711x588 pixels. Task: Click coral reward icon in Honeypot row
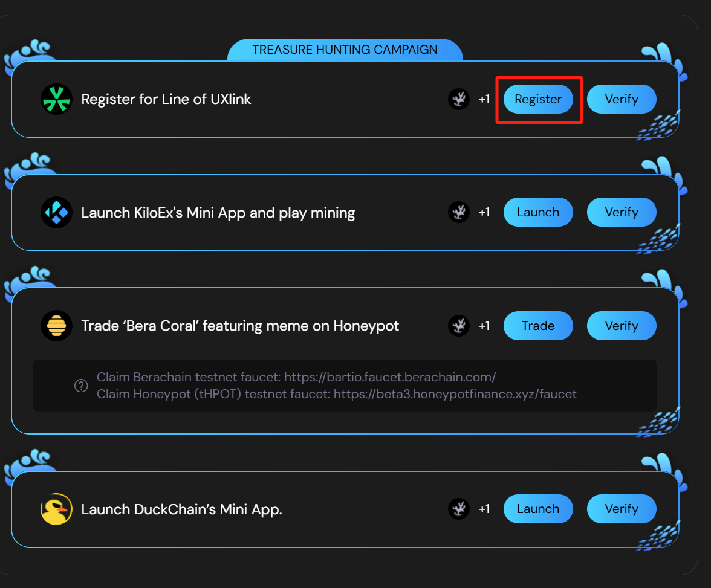(459, 326)
